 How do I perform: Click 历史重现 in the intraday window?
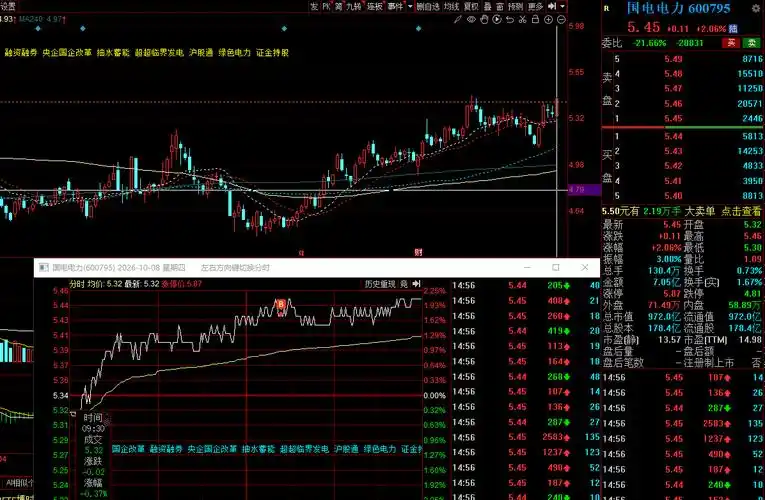(x=380, y=284)
